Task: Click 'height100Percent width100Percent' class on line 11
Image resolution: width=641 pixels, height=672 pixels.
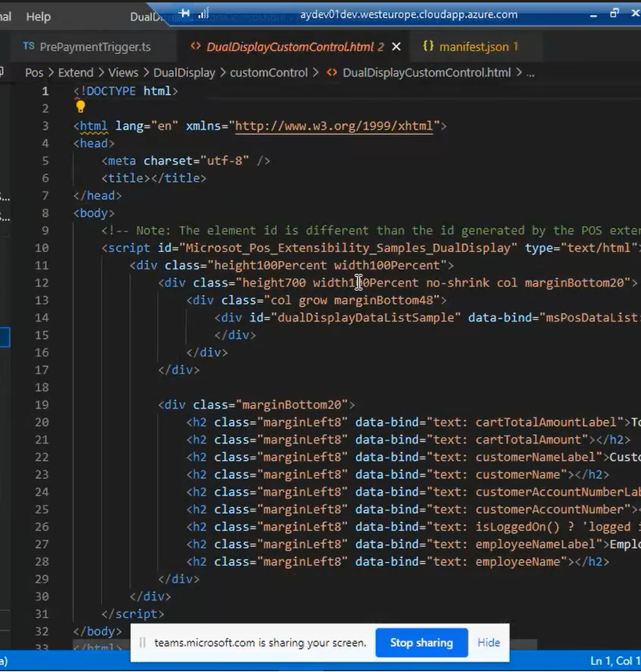Action: [327, 265]
